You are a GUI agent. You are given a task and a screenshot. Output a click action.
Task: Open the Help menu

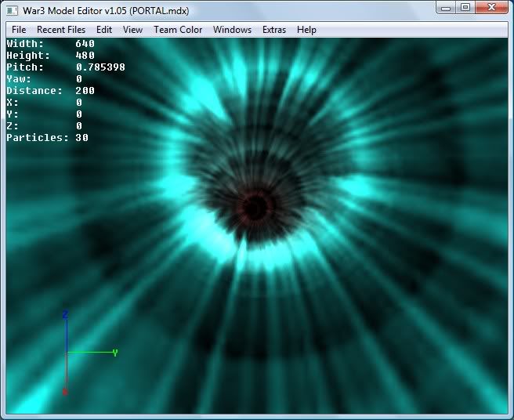(x=306, y=30)
